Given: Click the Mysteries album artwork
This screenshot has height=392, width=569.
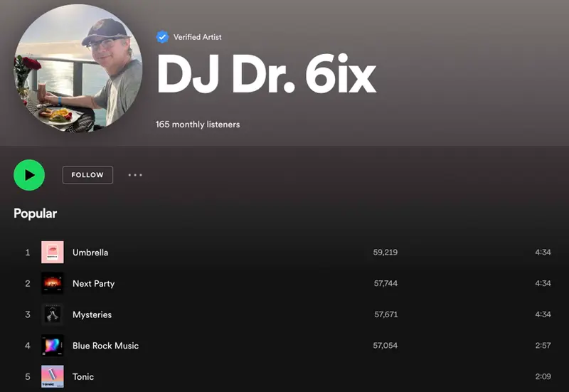Looking at the screenshot, I should coord(52,314).
